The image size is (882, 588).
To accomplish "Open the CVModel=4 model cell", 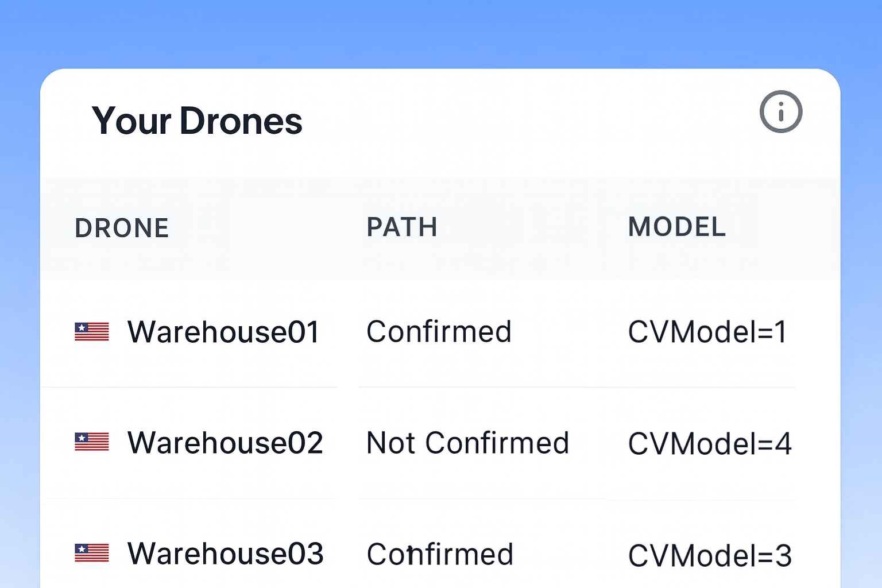I will [x=710, y=443].
